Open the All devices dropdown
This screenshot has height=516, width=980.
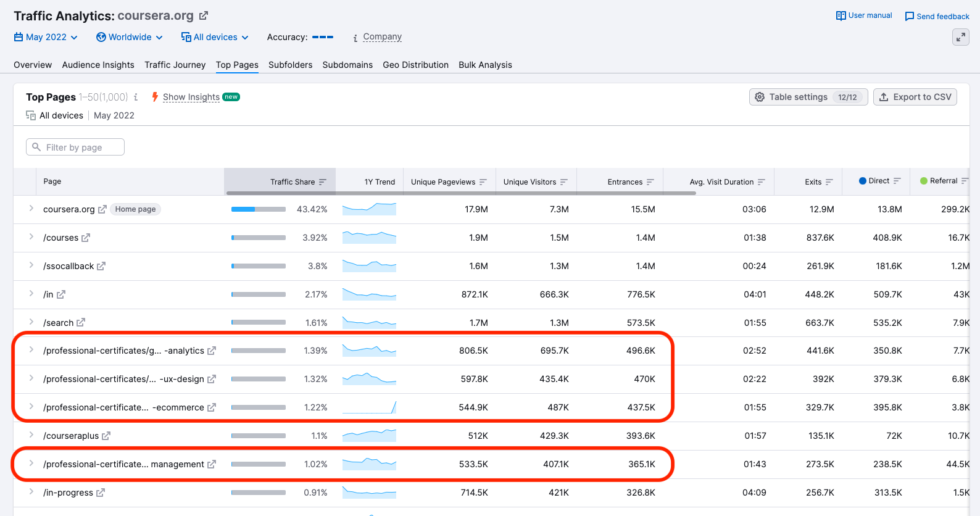[215, 37]
